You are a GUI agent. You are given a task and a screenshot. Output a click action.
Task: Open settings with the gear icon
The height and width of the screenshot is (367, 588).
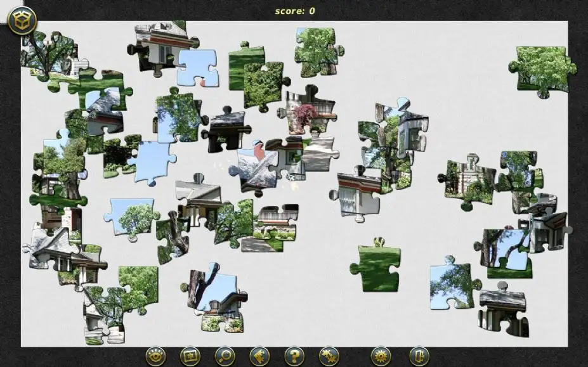[381, 356]
